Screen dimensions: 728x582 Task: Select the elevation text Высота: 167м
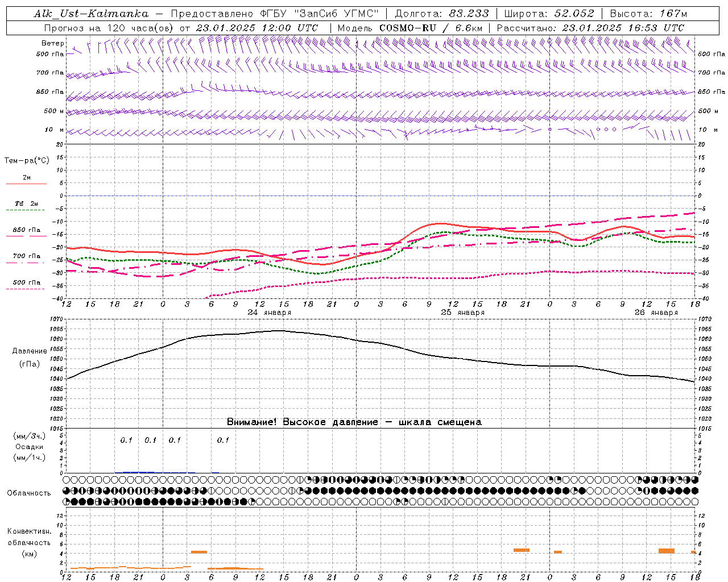coord(648,14)
